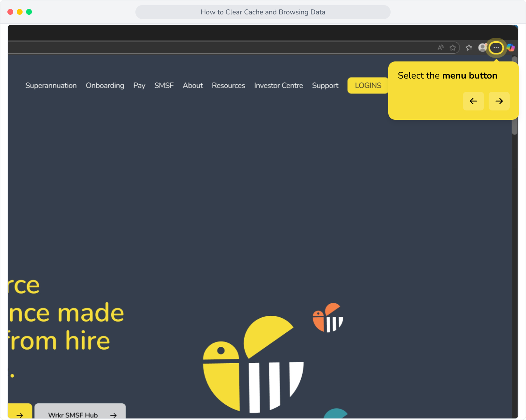Open the Favorites list icon
This screenshot has height=420, width=526.
(x=469, y=47)
